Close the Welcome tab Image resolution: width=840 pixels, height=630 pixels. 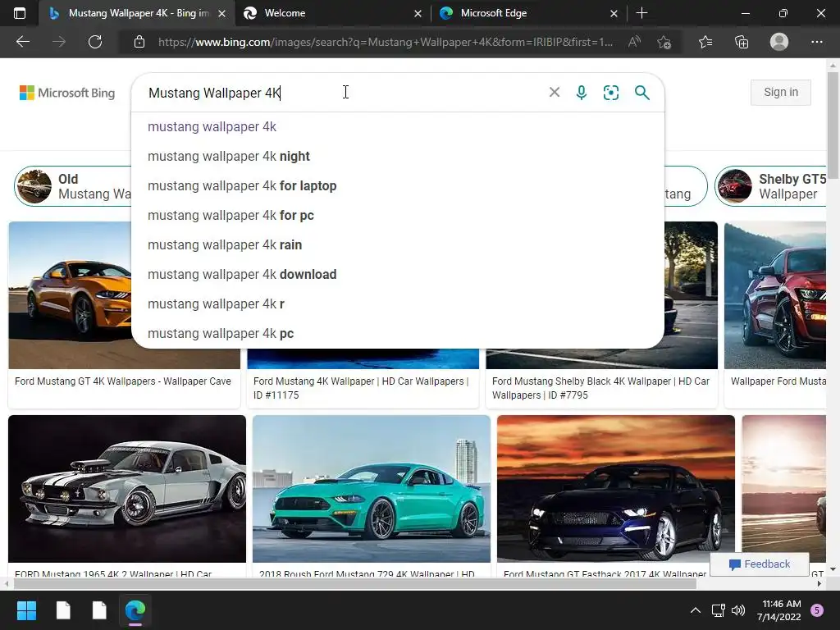[418, 13]
